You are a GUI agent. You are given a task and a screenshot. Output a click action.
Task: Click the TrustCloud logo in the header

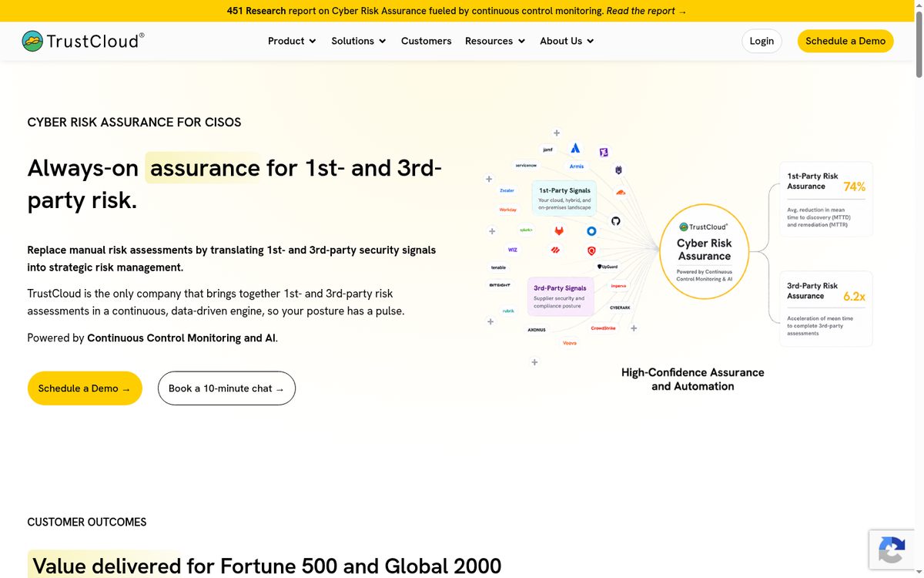point(83,41)
